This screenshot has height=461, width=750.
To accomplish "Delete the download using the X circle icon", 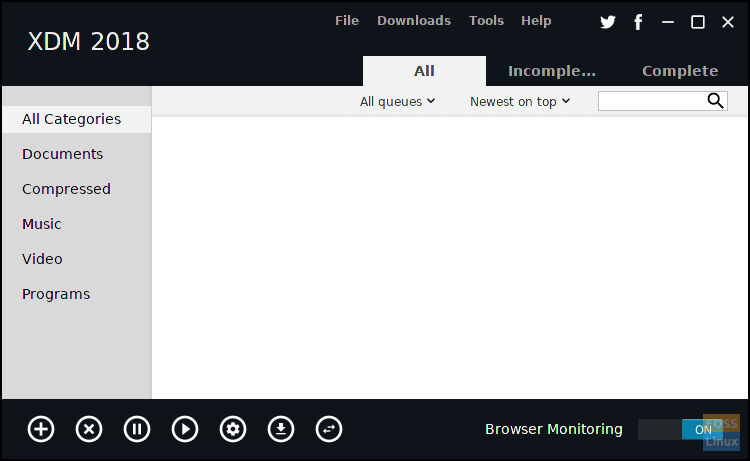I will 89,429.
